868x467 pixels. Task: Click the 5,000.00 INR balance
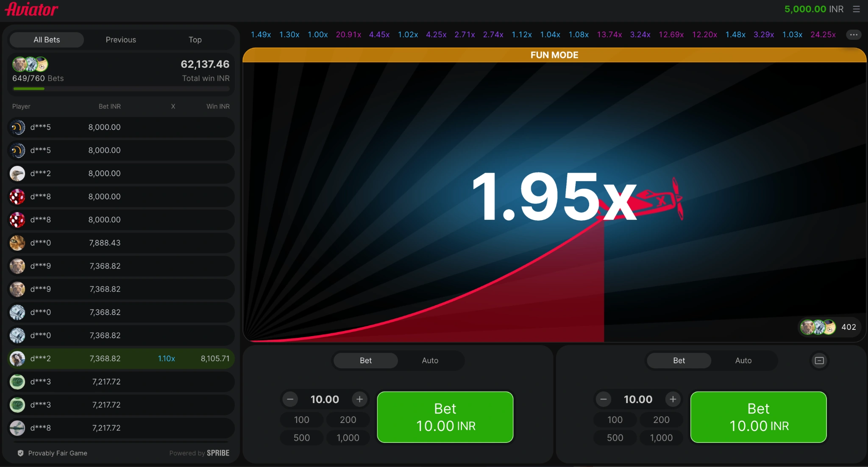click(x=814, y=9)
